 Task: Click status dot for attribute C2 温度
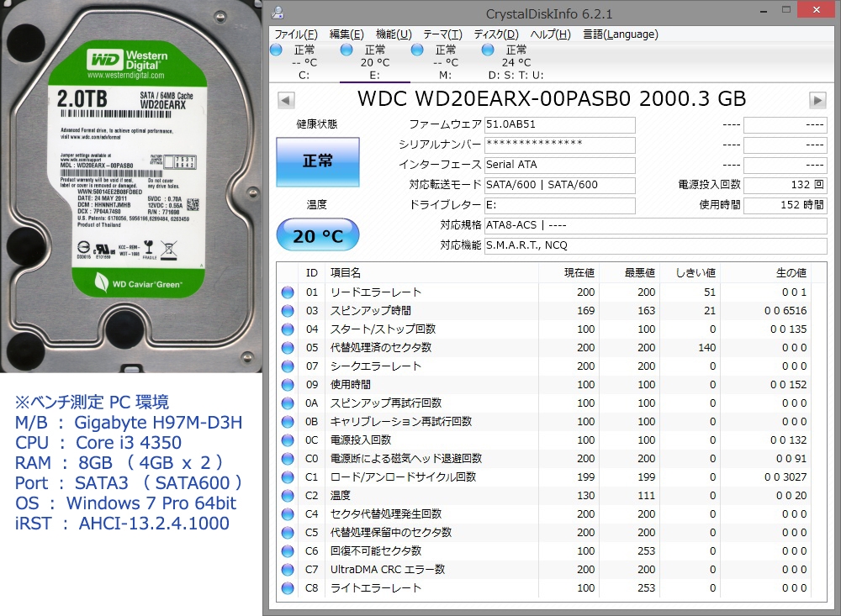tap(288, 496)
